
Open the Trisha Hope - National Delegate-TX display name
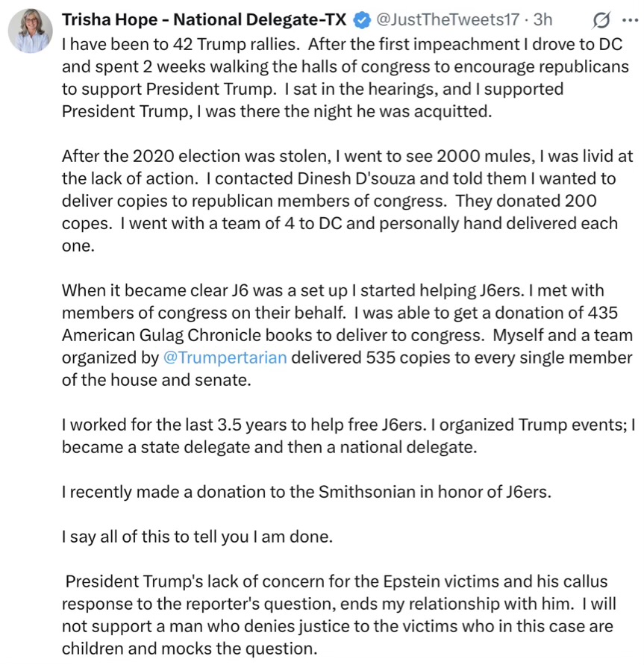pos(204,19)
